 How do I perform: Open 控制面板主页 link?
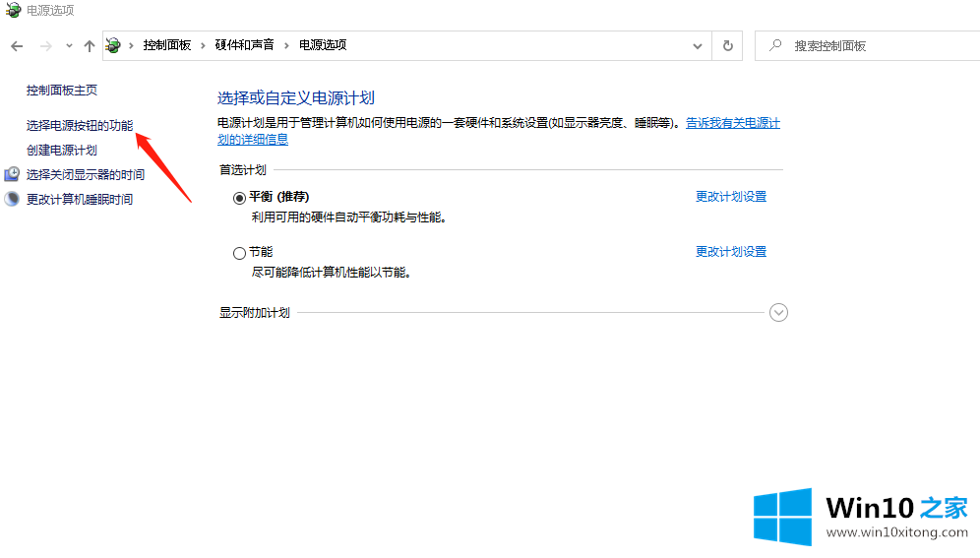pyautogui.click(x=62, y=90)
